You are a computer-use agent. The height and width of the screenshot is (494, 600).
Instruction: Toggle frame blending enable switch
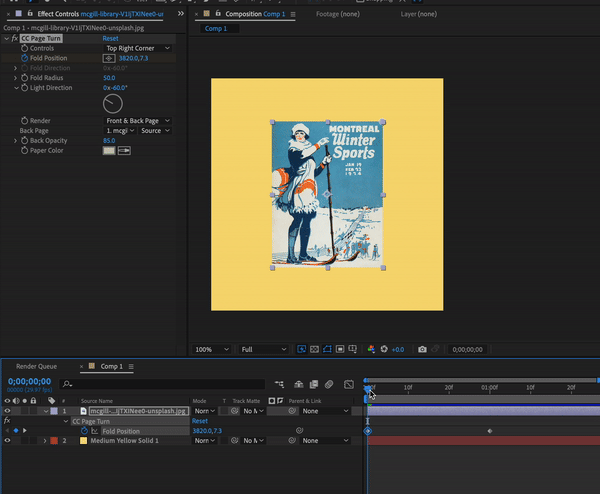coord(314,384)
